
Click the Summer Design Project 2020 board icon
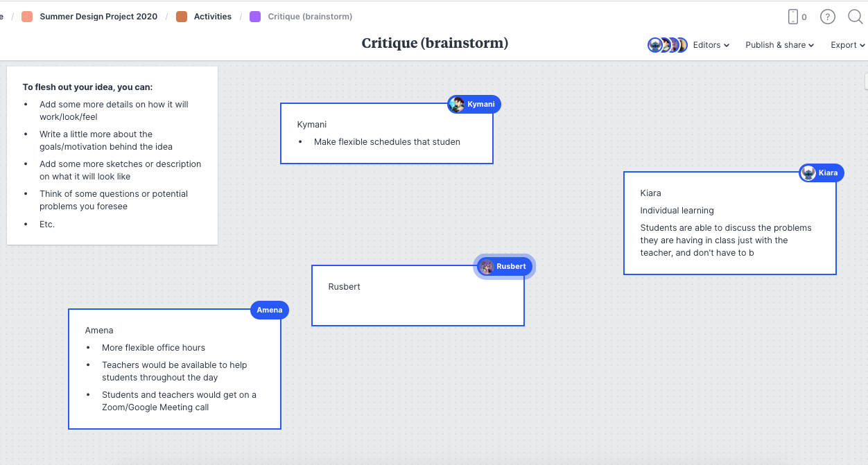27,17
